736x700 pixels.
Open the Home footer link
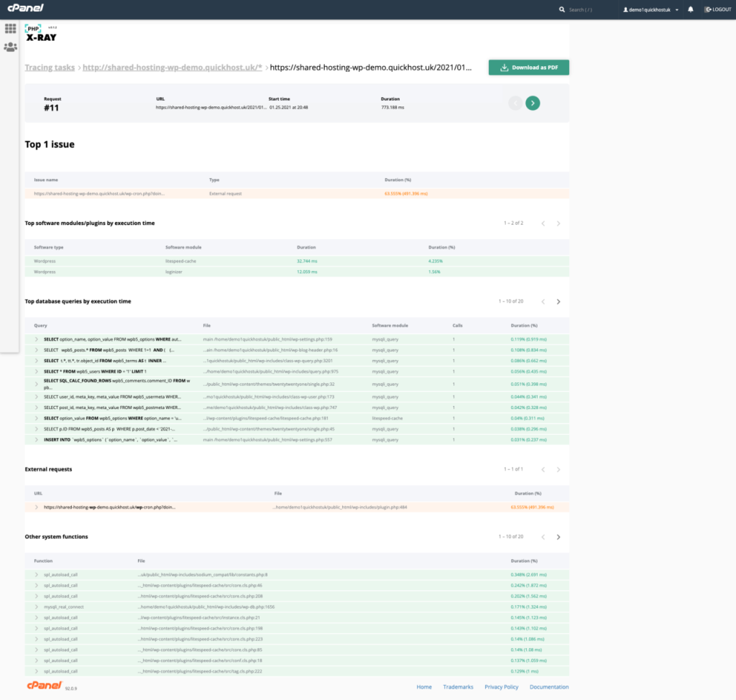click(424, 687)
